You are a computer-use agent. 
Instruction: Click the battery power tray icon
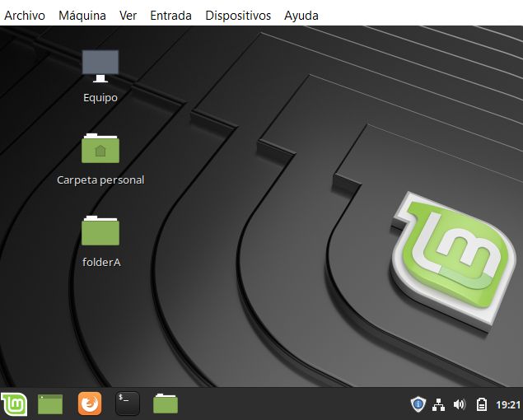tap(482, 404)
